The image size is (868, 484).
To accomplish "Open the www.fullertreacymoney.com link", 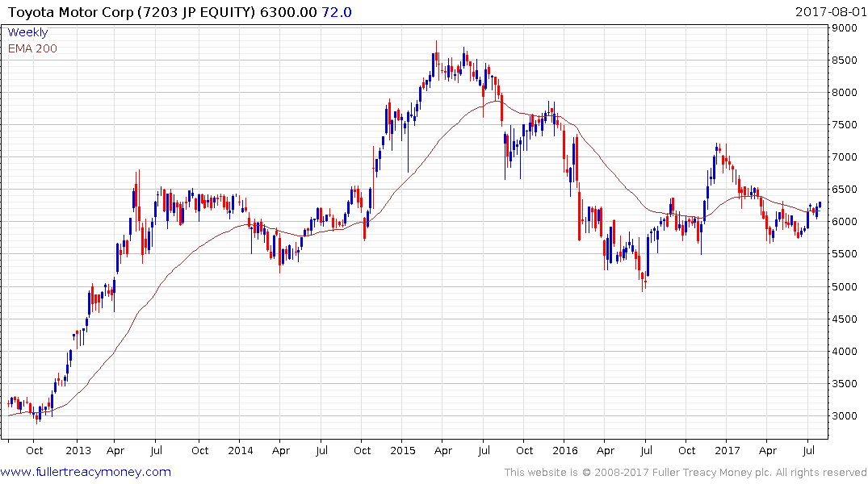I will point(86,473).
